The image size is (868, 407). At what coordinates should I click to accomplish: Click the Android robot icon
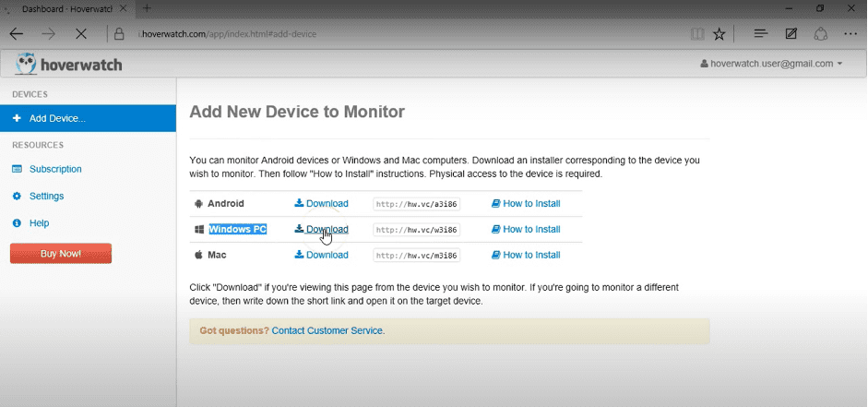pos(198,204)
